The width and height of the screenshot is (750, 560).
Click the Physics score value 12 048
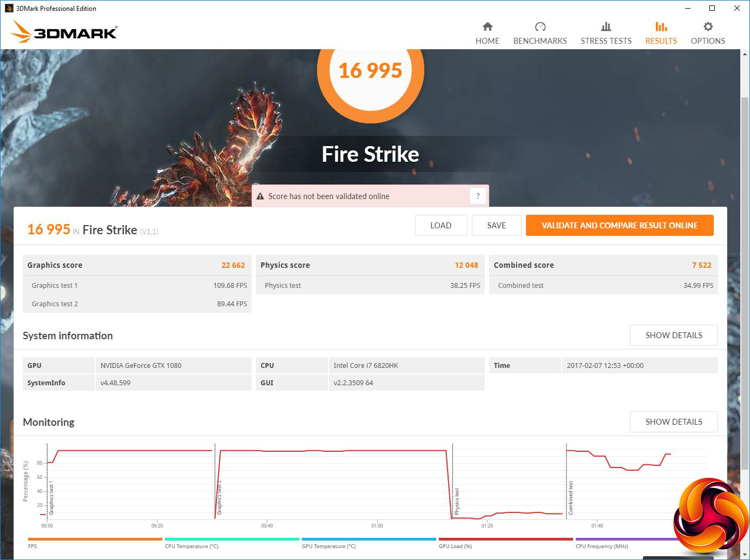tap(466, 265)
